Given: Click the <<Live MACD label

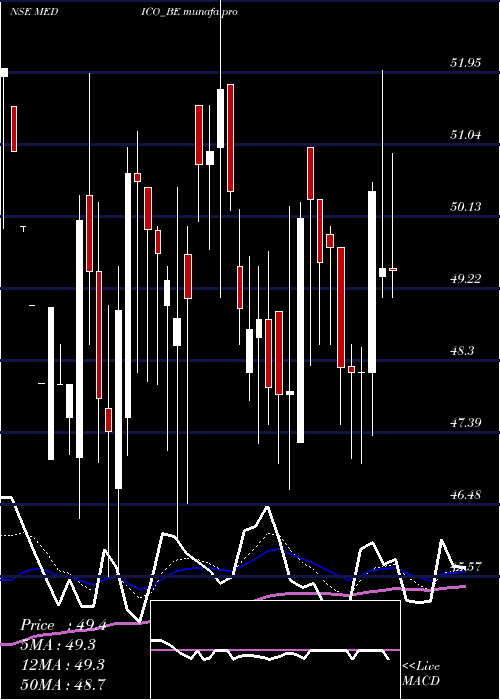Looking at the screenshot, I should point(421,673).
